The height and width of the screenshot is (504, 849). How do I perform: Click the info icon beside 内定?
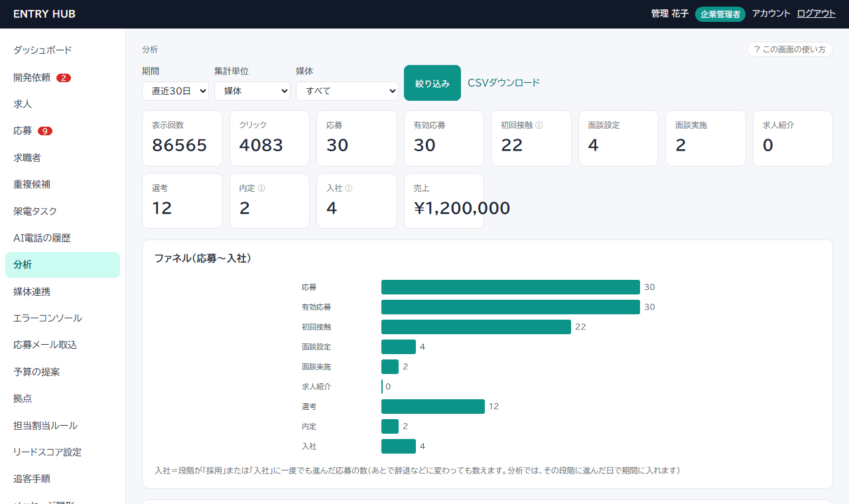(x=261, y=188)
